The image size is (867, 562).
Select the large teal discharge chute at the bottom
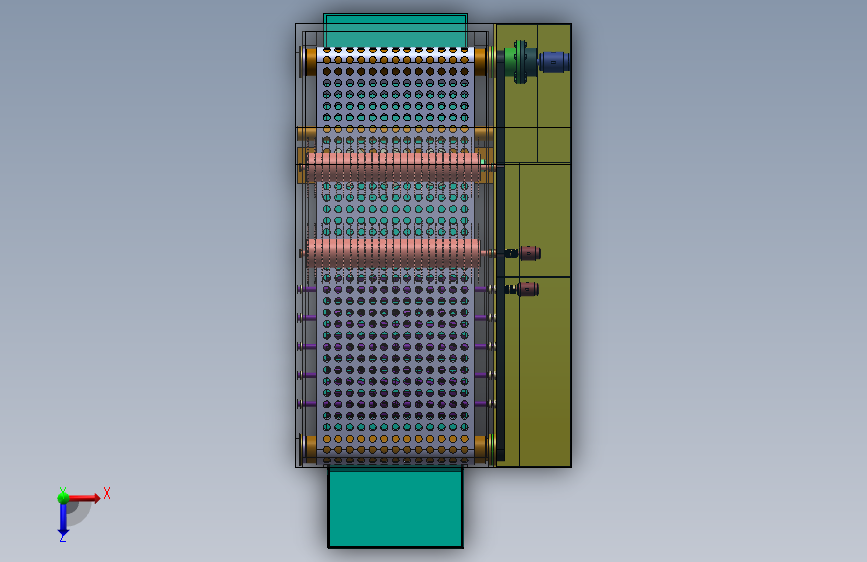click(395, 508)
